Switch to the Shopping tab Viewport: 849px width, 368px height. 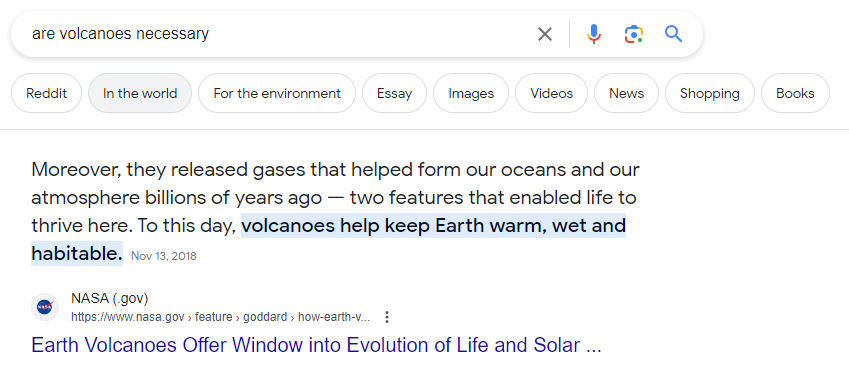(x=709, y=93)
